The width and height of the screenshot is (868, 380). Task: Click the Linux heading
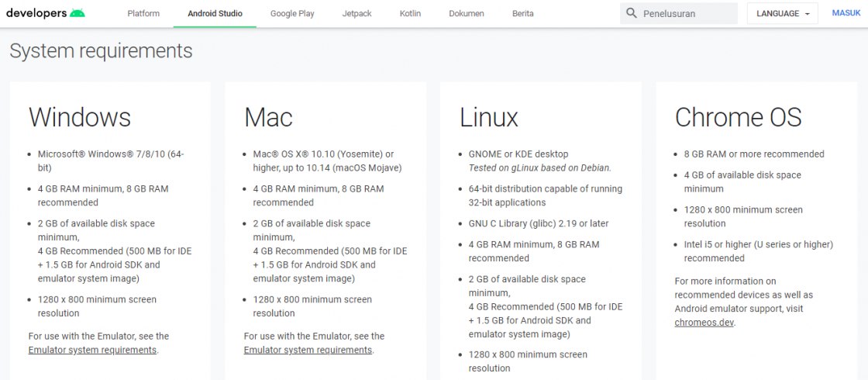point(489,117)
